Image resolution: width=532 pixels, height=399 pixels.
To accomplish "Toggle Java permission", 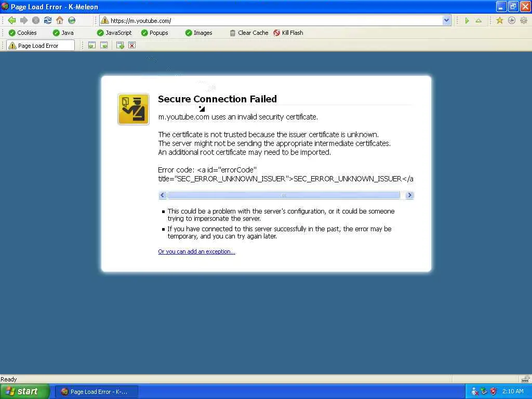I will click(x=63, y=33).
